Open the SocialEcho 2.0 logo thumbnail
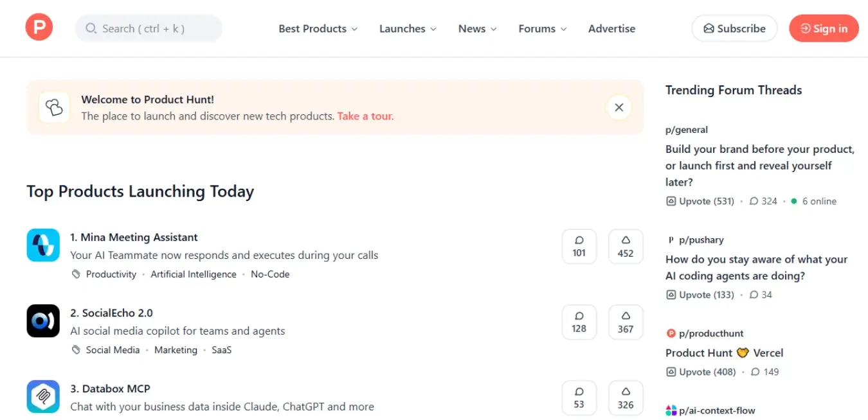This screenshot has height=420, width=868. (43, 321)
